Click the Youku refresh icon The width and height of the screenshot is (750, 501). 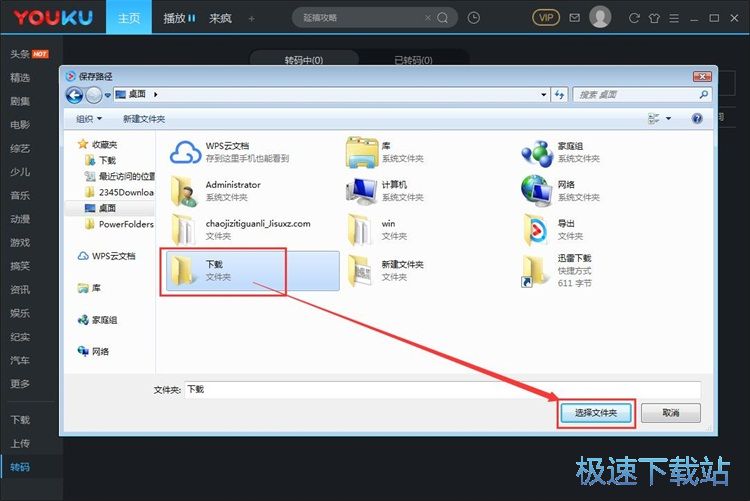[634, 18]
